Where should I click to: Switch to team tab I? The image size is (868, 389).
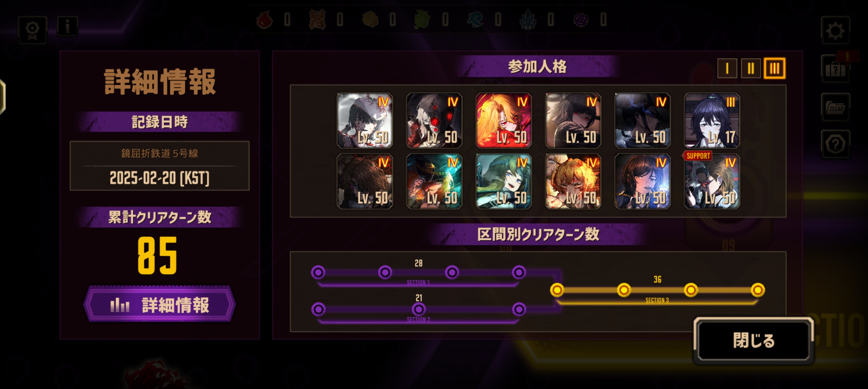727,68
